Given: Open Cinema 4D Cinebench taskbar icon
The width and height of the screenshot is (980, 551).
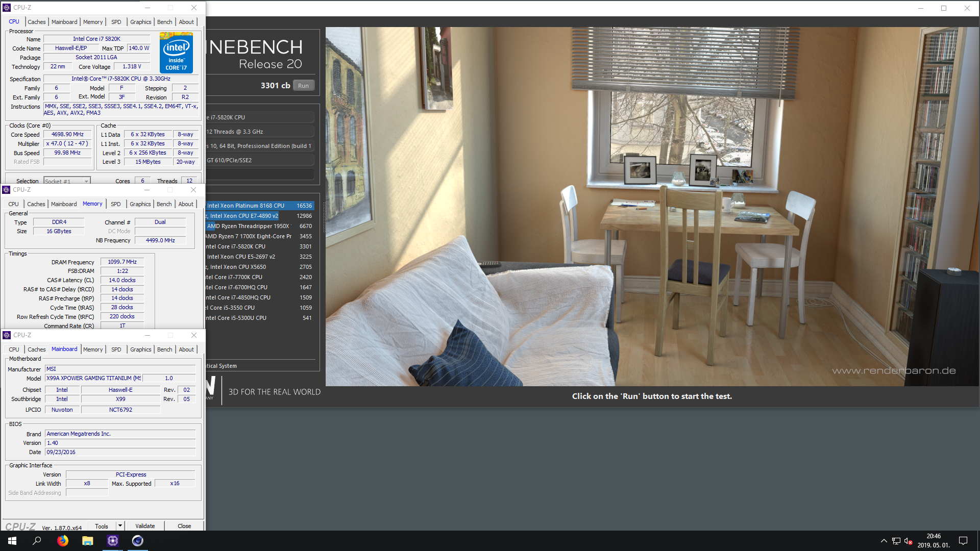Looking at the screenshot, I should (137, 541).
